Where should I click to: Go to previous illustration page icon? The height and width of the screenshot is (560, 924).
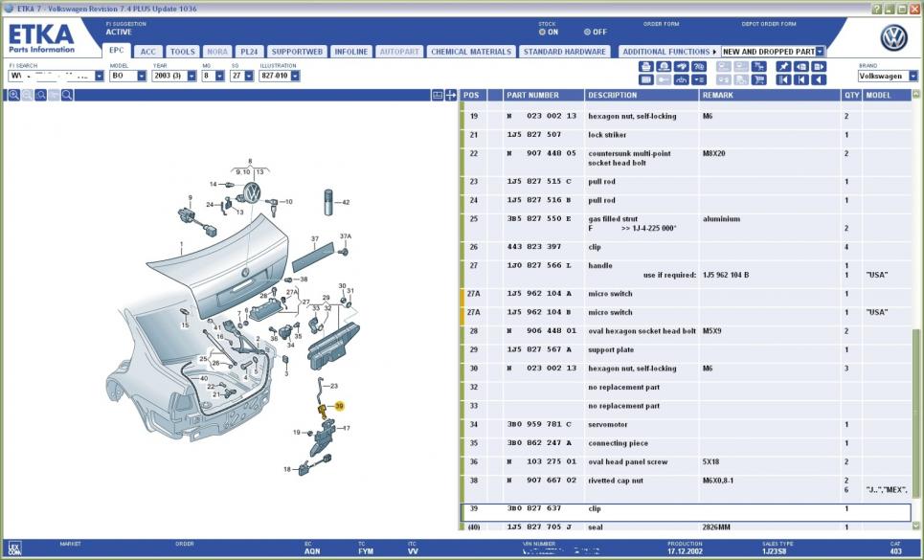(x=800, y=67)
